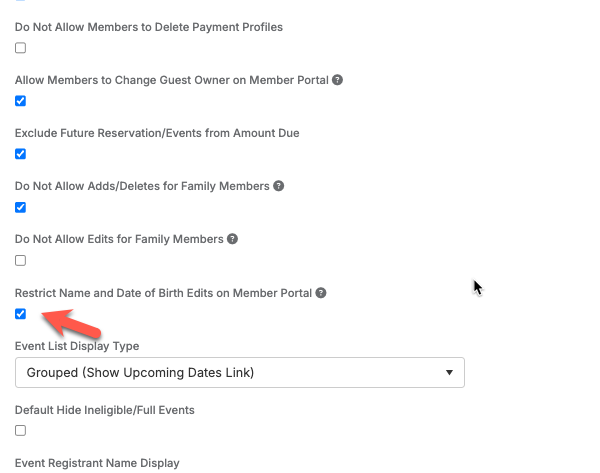The image size is (600, 473).
Task: Click help icon beside Adds/Deletes for Family Members
Action: click(279, 186)
